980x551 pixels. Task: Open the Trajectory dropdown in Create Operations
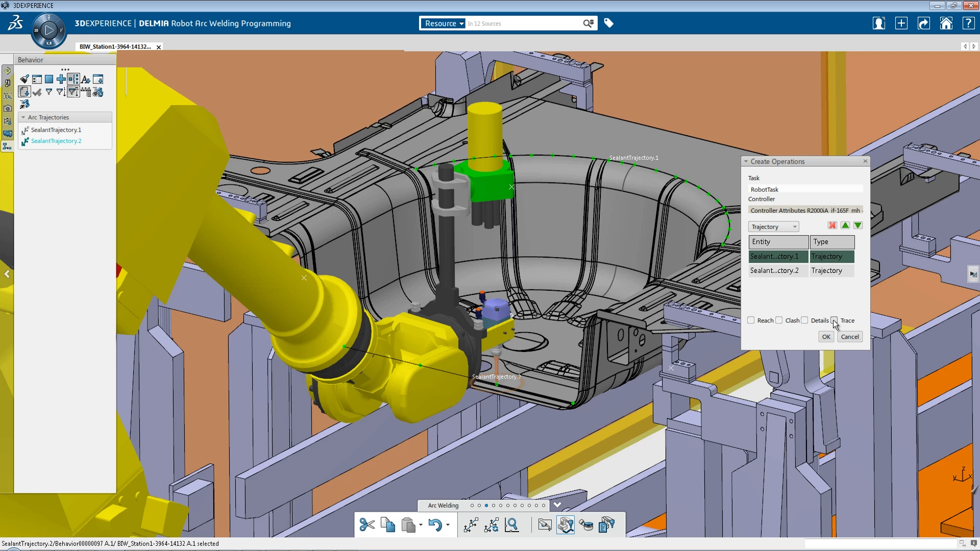pyautogui.click(x=774, y=227)
